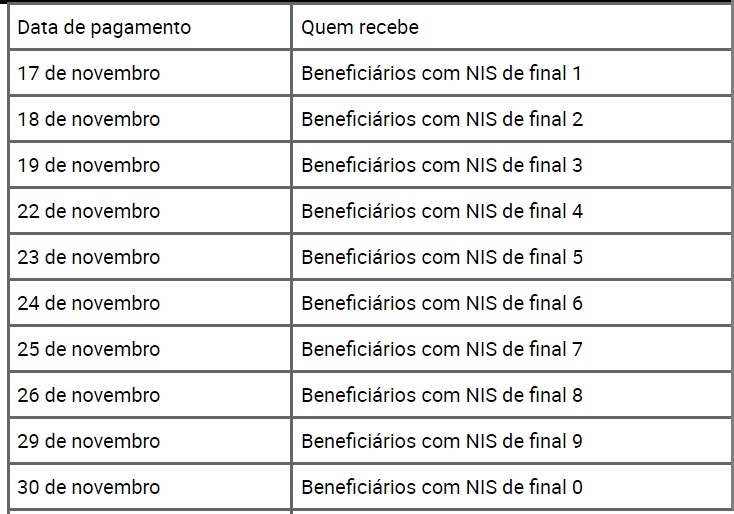This screenshot has height=514, width=734.
Task: Click 'Beneficiários com NIS de final 0'
Action: tap(442, 487)
